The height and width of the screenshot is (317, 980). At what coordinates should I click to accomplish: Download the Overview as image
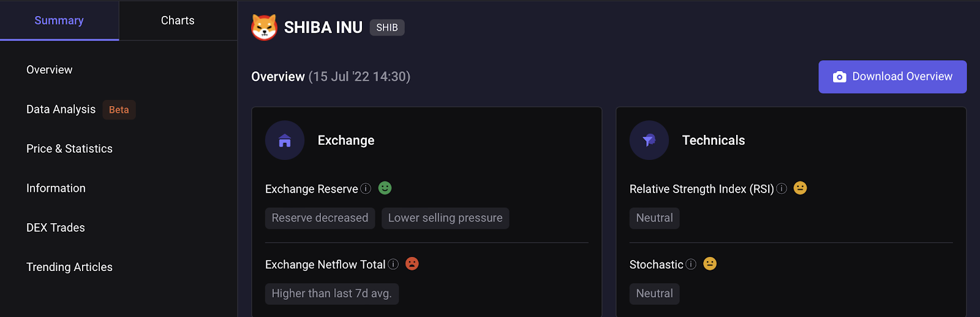pyautogui.click(x=892, y=77)
